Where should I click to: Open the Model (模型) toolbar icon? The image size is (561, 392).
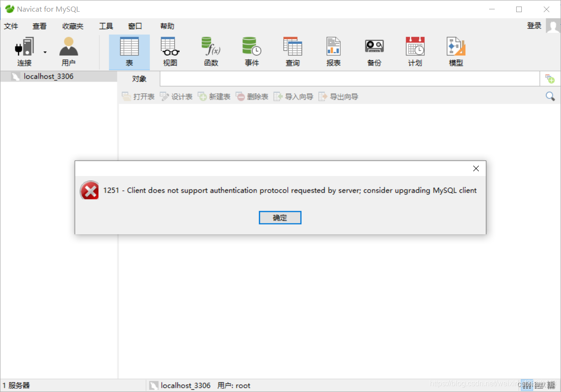pos(456,52)
